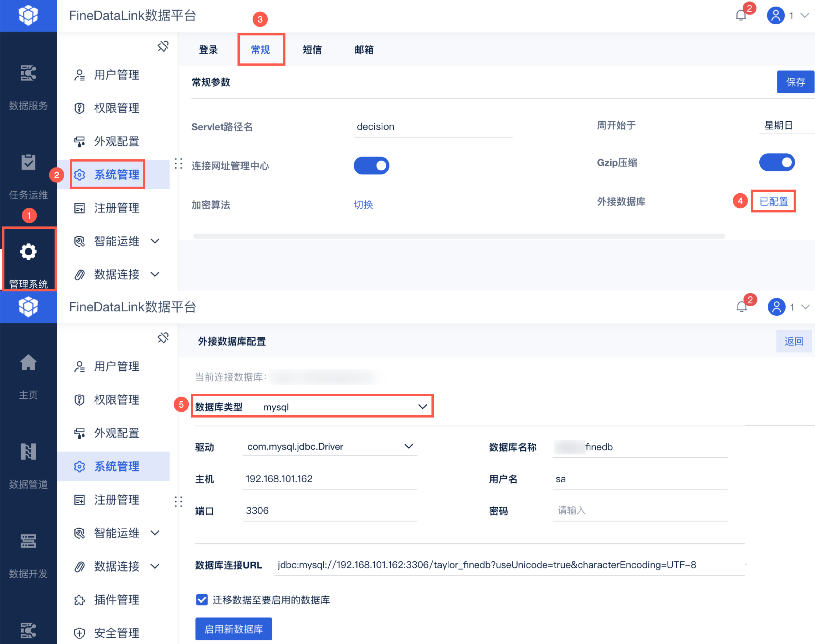The image size is (815, 644).
Task: Uncheck 迁移数据至要启用的数据库 checkbox
Action: pyautogui.click(x=202, y=599)
